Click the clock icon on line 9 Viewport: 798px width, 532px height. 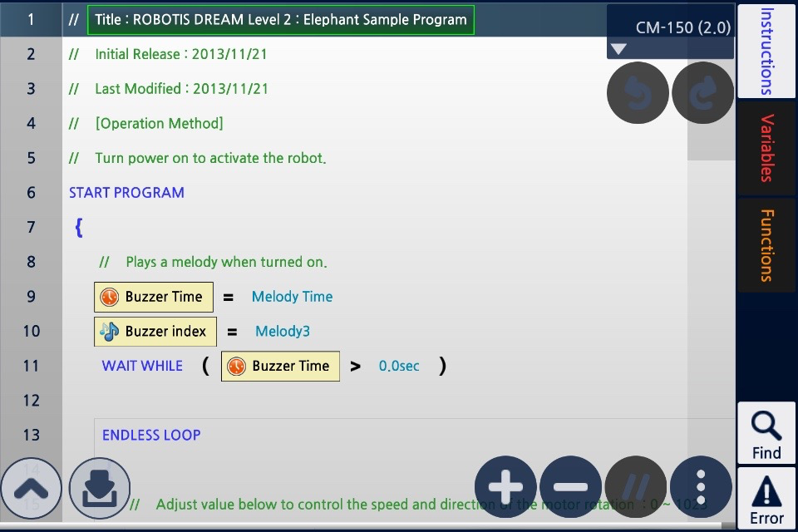[x=109, y=297]
